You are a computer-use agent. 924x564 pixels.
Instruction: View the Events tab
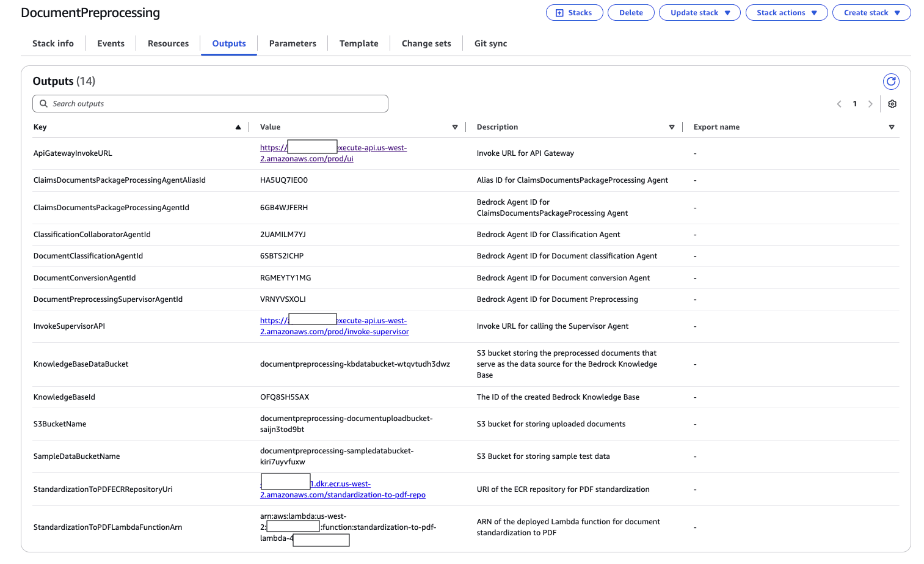111,43
